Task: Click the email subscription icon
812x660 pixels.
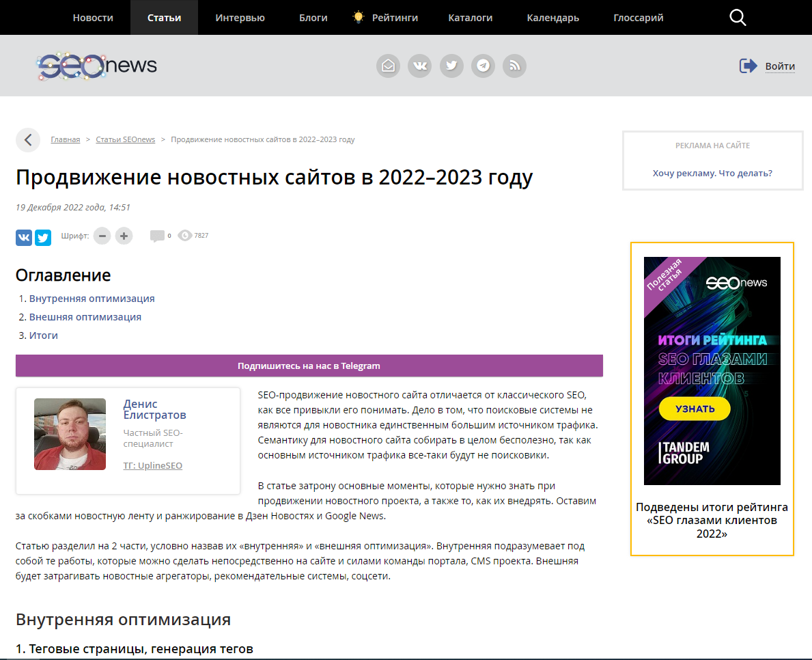Action: pos(388,66)
